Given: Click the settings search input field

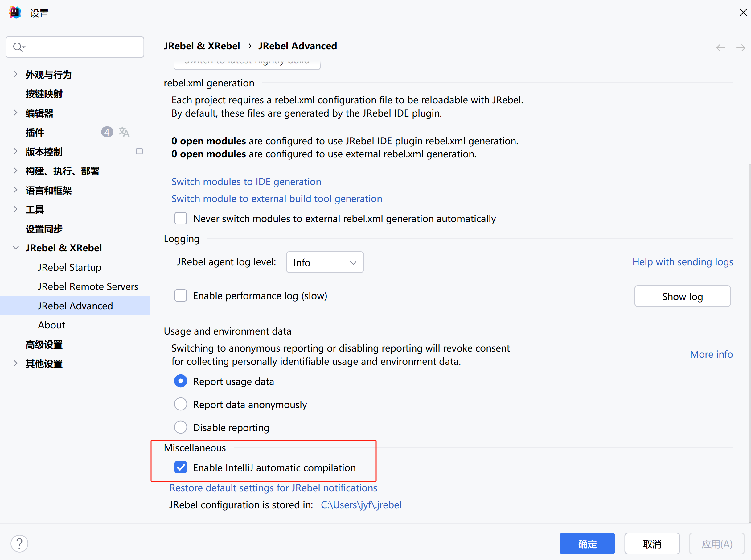Looking at the screenshot, I should click(x=75, y=47).
